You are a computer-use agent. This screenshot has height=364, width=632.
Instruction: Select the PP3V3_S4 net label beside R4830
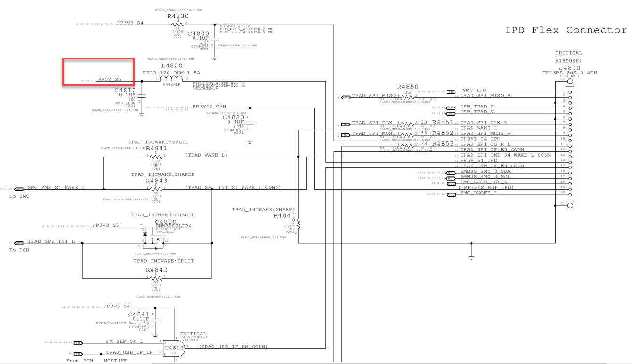[130, 23]
